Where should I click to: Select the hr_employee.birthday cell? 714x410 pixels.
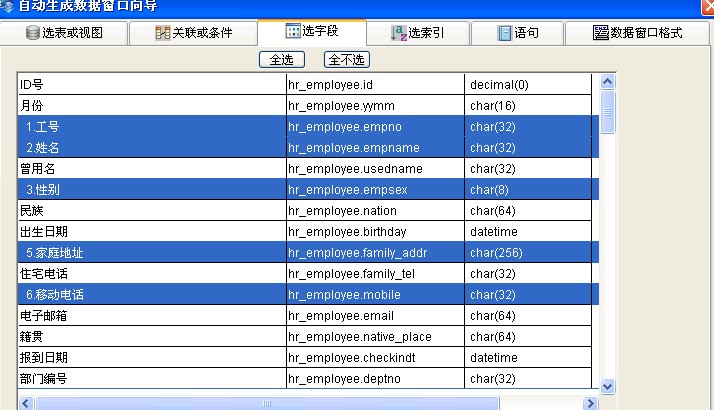375,232
